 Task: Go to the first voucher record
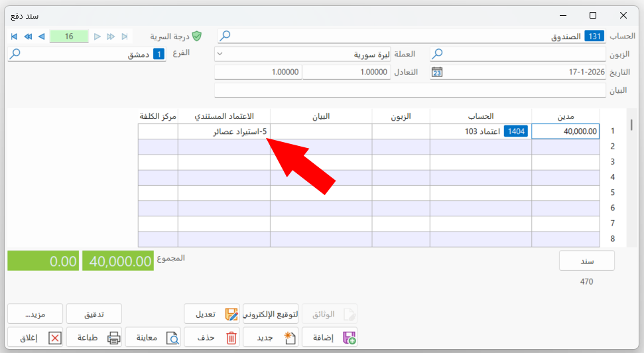(x=14, y=36)
